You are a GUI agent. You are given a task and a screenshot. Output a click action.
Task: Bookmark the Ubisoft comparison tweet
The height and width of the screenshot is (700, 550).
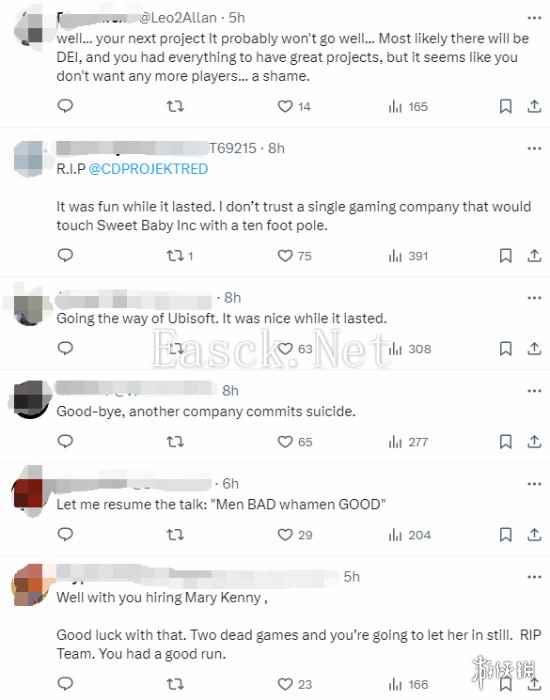(x=505, y=349)
